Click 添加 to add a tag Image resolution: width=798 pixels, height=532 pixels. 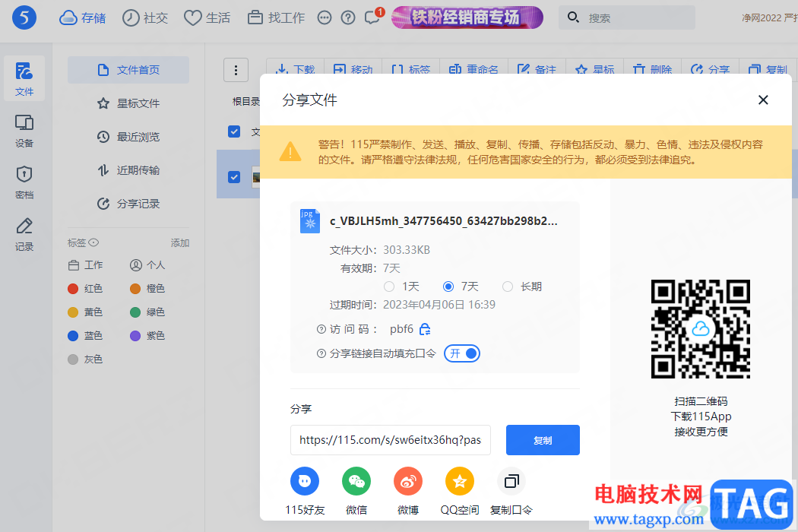[x=179, y=243]
